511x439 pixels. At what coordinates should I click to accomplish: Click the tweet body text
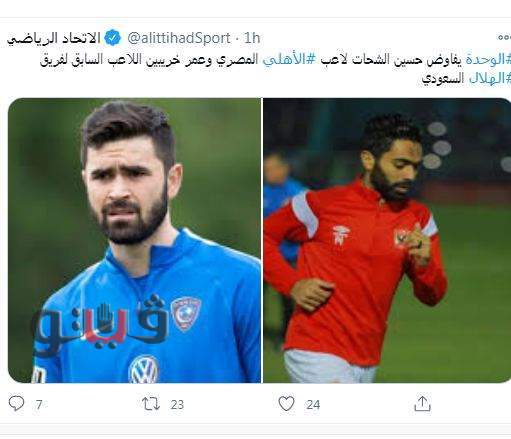click(275, 69)
